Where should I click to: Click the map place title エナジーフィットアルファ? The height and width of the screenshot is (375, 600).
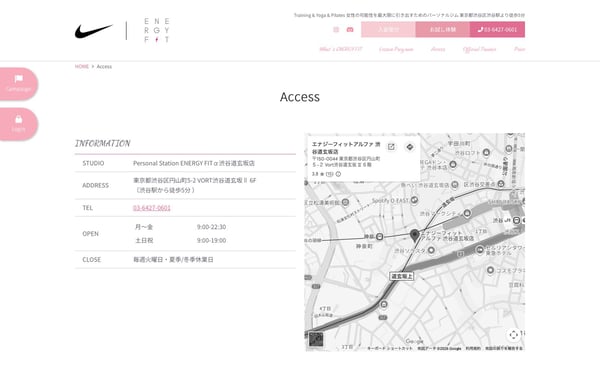tap(346, 148)
